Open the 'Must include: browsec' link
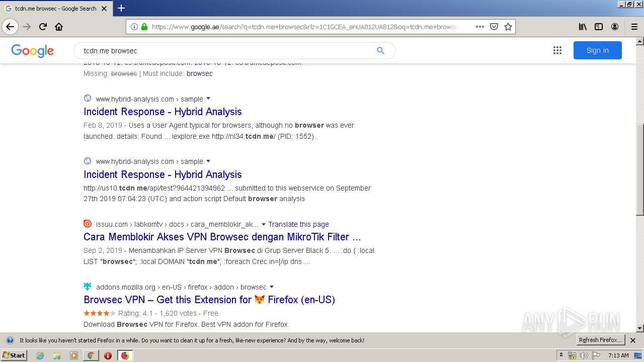Screen dimensions: 644x362 (199, 73)
